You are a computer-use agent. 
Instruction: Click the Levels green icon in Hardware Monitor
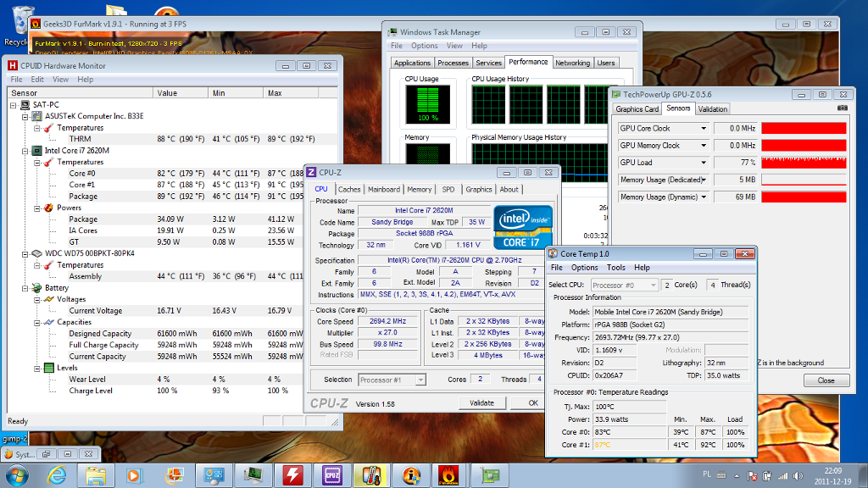48,368
